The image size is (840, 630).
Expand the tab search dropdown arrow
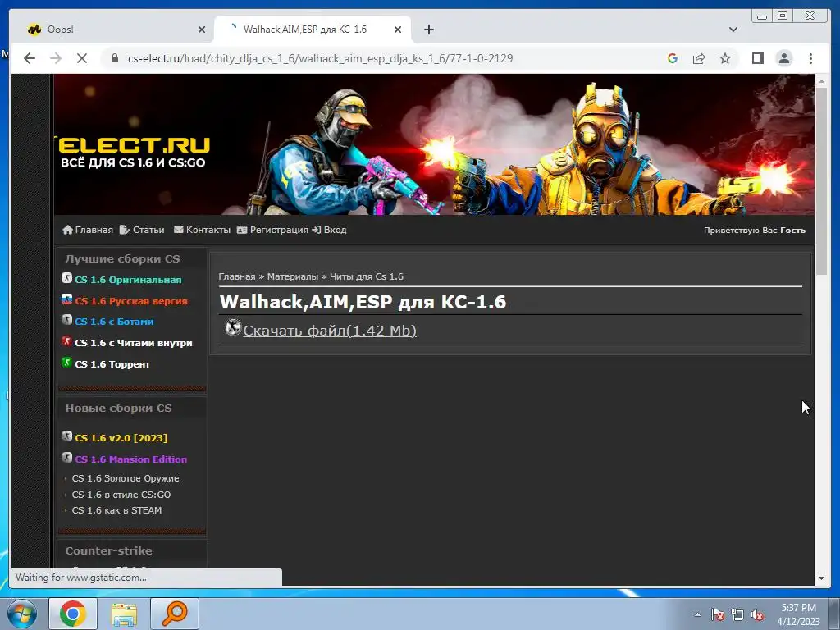coord(733,30)
